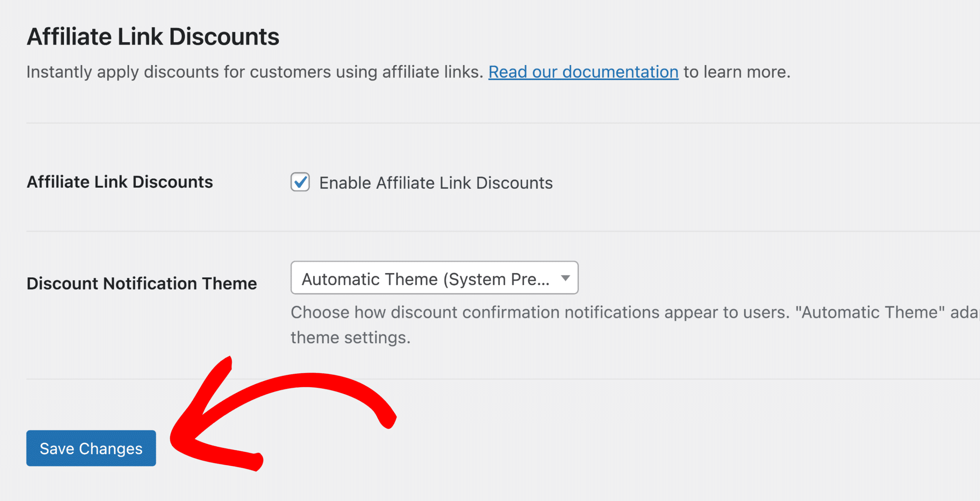This screenshot has width=980, height=501.
Task: Open the Discount Notification Theme dropdown
Action: pos(434,278)
